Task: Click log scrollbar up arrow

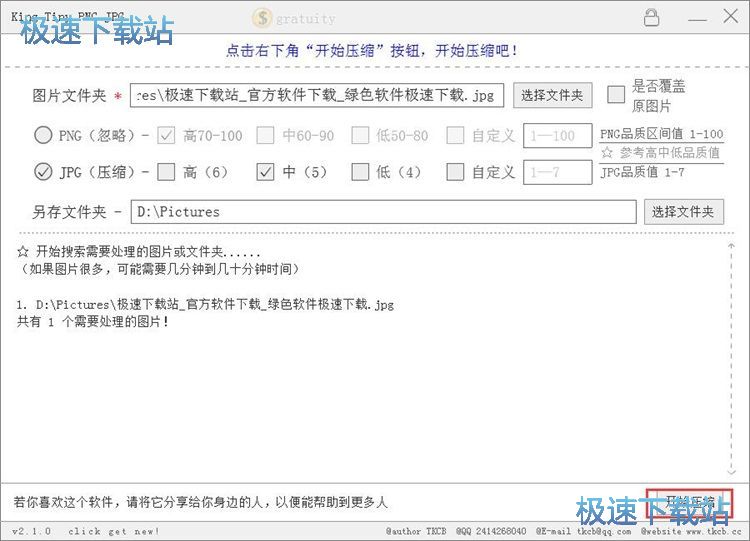Action: pyautogui.click(x=731, y=246)
